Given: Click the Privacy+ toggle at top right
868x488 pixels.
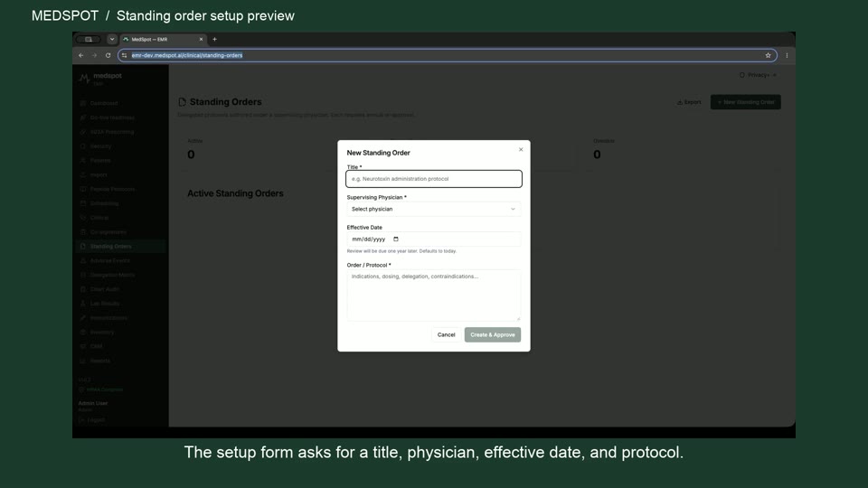Looking at the screenshot, I should click(758, 75).
